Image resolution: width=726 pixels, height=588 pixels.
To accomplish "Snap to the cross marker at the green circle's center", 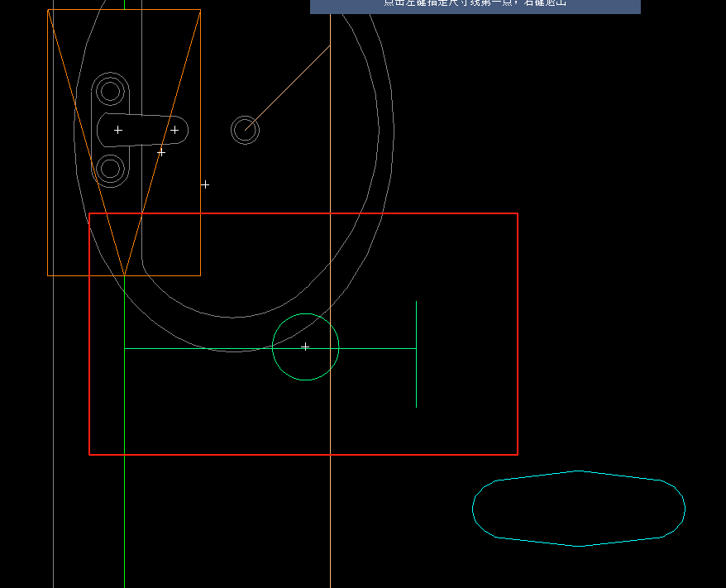I will tap(305, 347).
